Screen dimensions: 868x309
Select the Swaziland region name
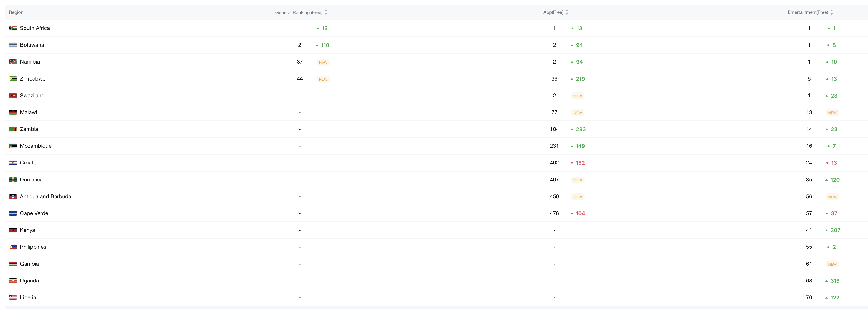tap(32, 96)
